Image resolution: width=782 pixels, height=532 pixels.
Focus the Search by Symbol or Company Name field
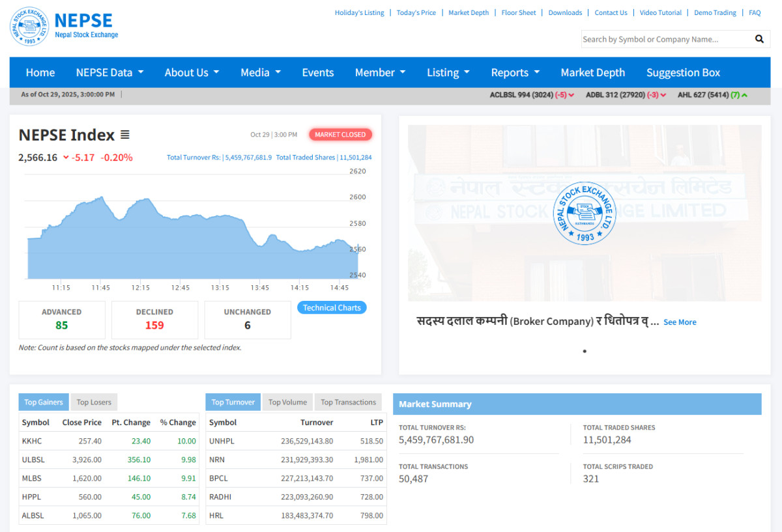click(x=665, y=39)
